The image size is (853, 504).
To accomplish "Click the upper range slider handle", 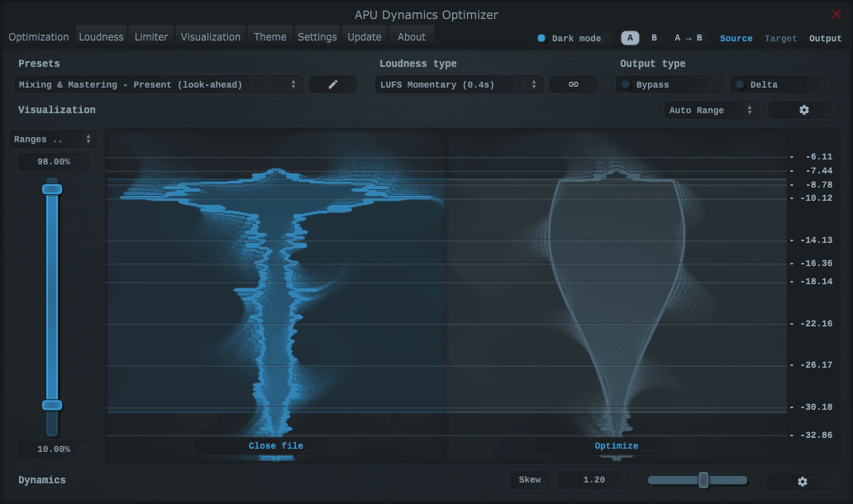I will [x=52, y=189].
